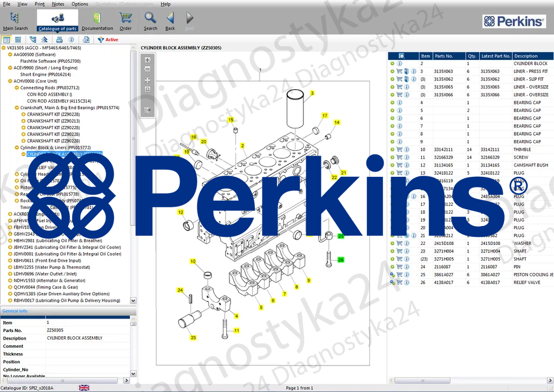Expand JBHV2341 Lubricating Oil Filter node

(10, 247)
